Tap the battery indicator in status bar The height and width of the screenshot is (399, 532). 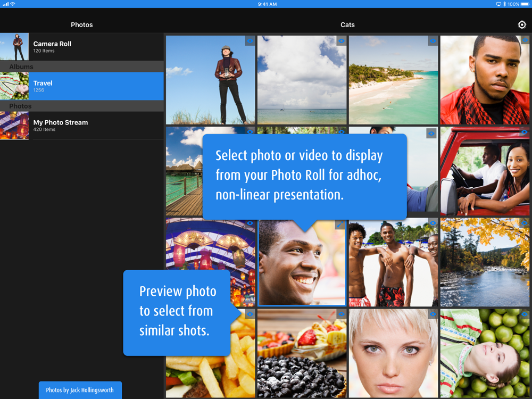[x=525, y=4]
